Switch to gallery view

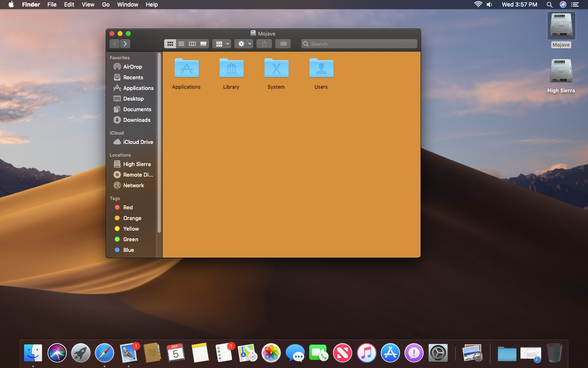pos(203,44)
